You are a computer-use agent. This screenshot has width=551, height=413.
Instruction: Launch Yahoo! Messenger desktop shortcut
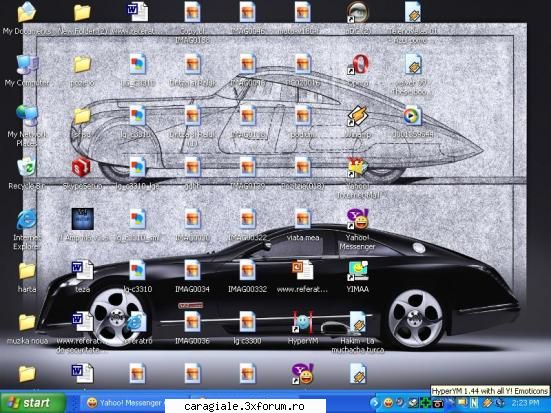tap(358, 219)
